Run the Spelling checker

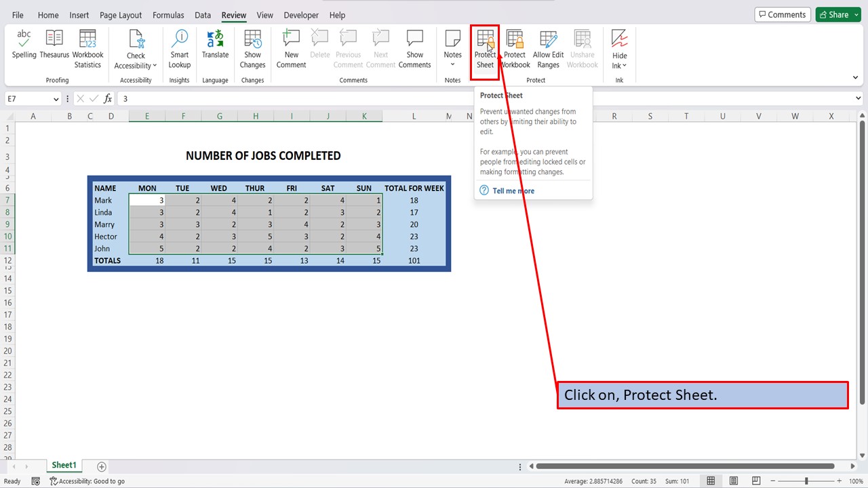click(24, 46)
